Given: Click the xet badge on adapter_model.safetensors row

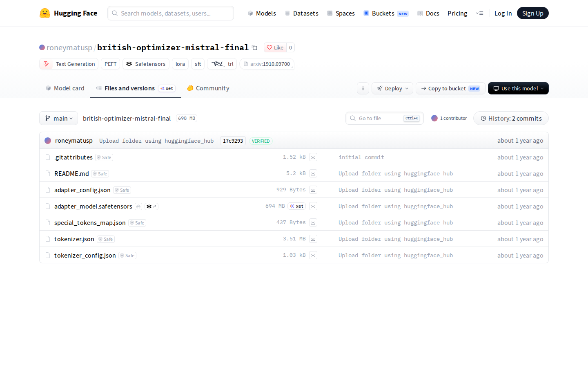Looking at the screenshot, I should [297, 206].
